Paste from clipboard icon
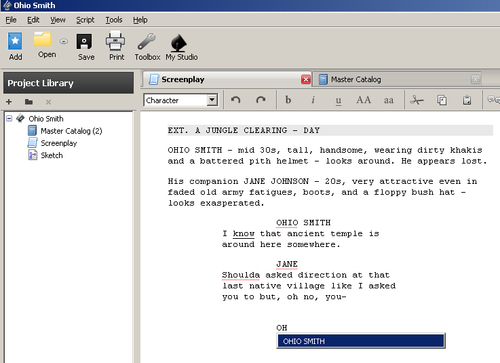 (467, 100)
